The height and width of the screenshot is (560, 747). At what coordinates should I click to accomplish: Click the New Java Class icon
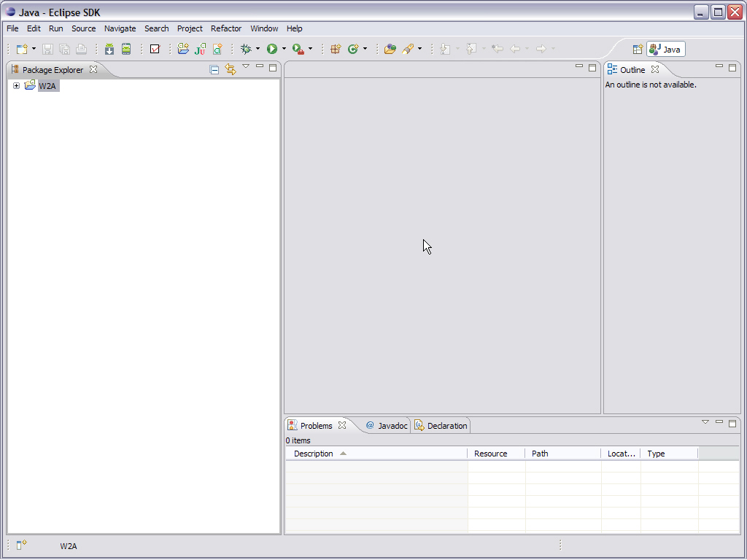click(x=353, y=49)
